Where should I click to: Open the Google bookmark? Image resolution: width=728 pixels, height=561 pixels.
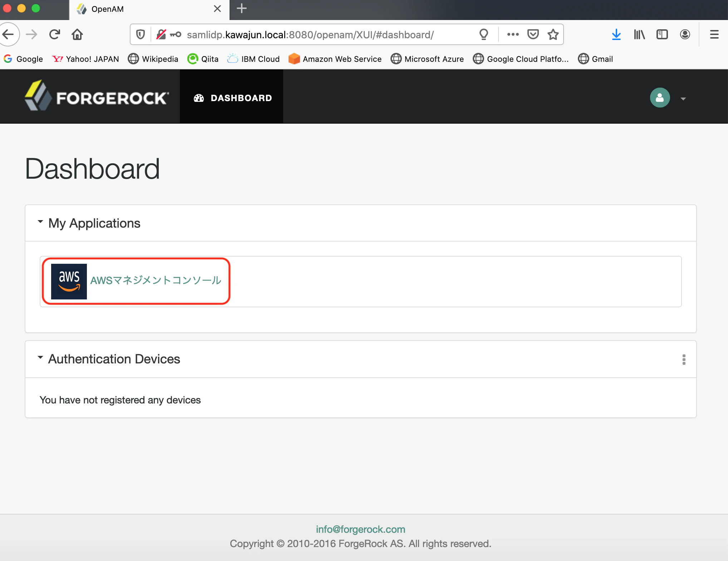coord(23,59)
